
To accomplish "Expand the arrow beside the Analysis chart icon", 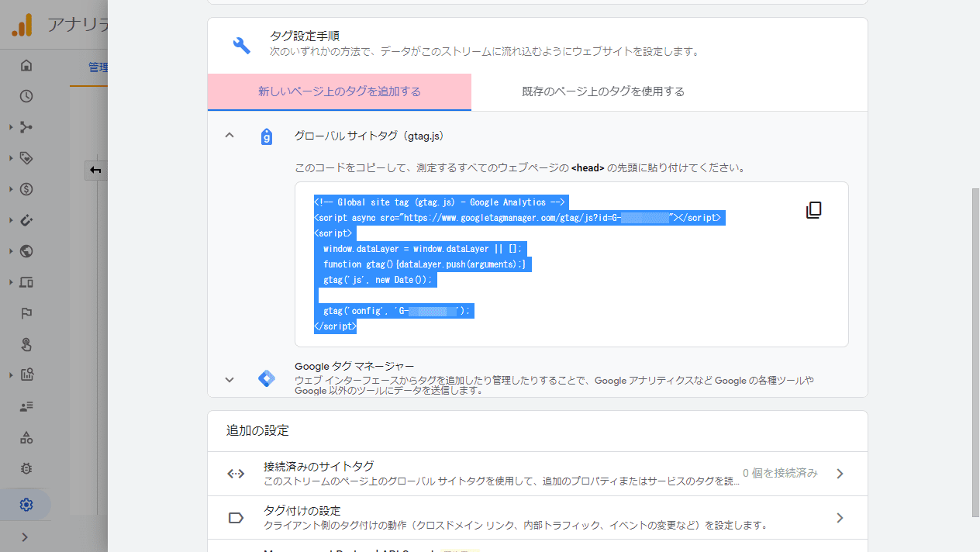I will point(11,375).
